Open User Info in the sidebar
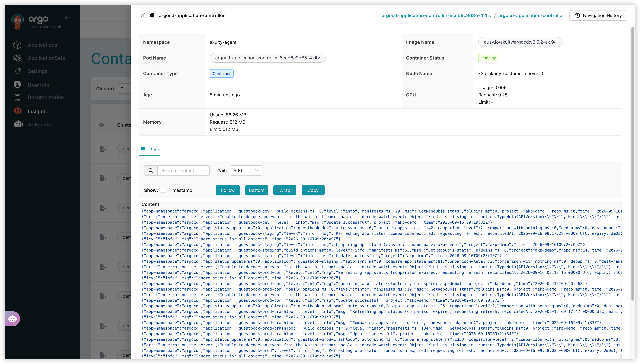The height and width of the screenshot is (364, 640). [x=39, y=85]
